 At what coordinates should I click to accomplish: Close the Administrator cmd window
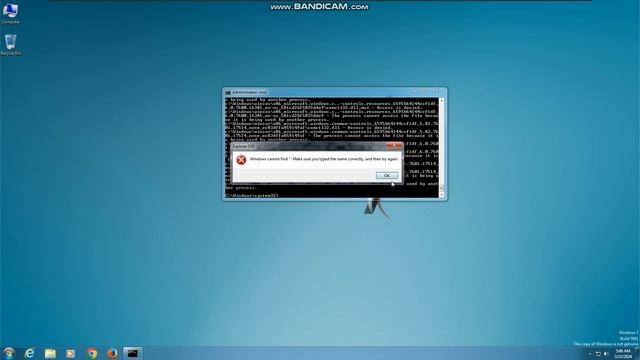coord(436,91)
